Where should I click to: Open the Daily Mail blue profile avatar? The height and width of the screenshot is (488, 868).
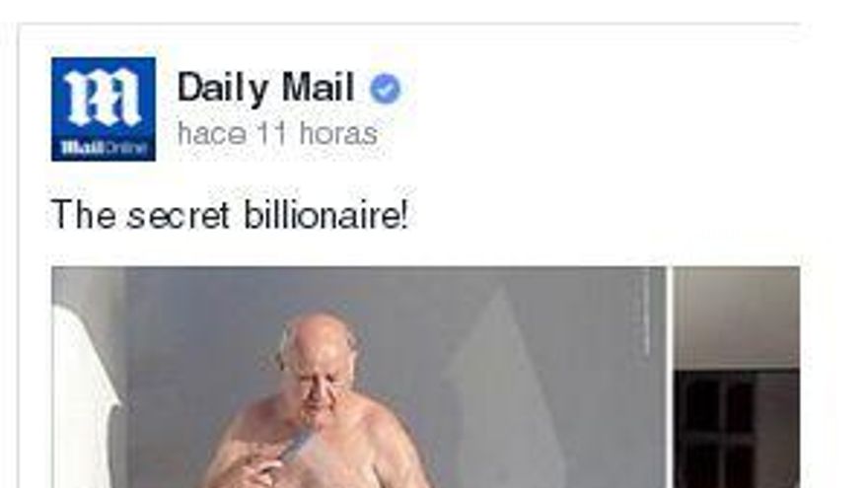tap(104, 109)
